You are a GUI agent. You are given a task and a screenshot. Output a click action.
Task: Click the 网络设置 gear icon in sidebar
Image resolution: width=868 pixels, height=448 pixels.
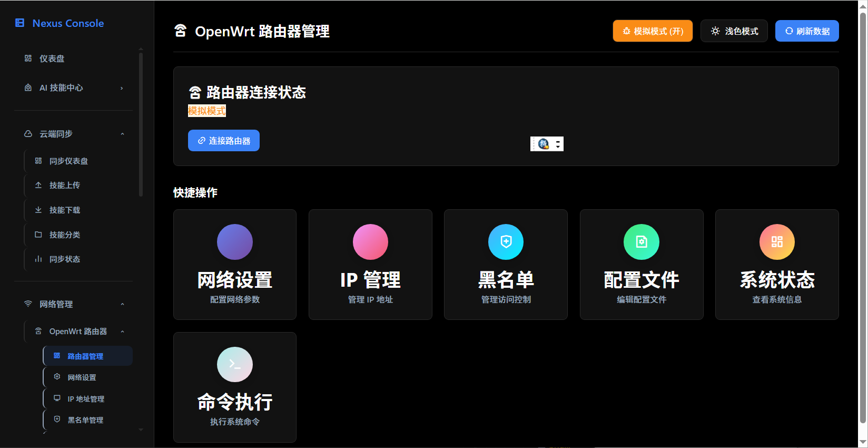tap(57, 377)
